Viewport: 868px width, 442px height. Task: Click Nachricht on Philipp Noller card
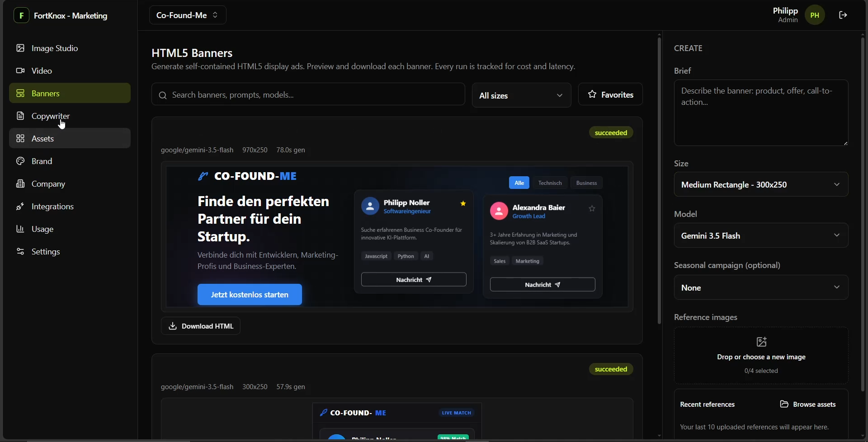[x=414, y=280]
